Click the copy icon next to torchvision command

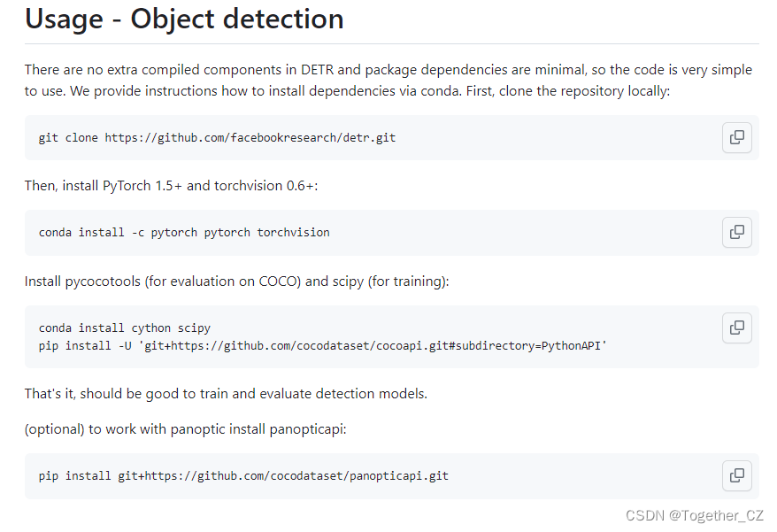(737, 232)
